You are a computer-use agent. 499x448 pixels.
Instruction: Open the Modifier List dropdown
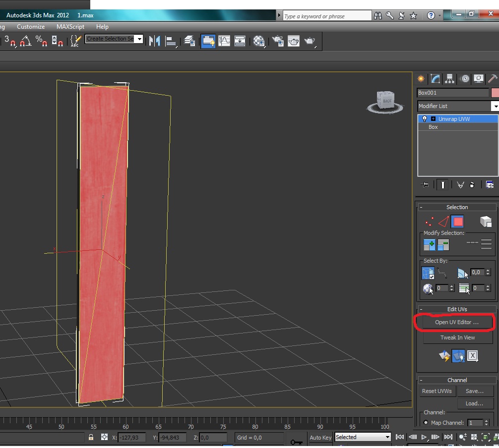[x=495, y=106]
